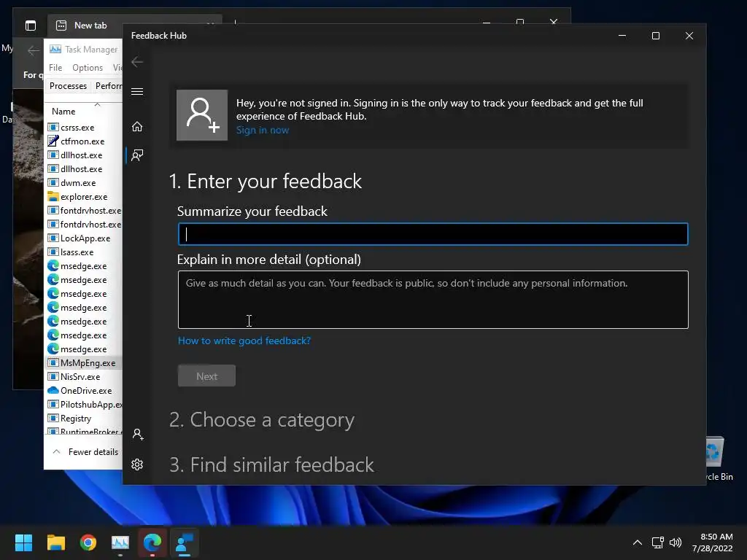Open the Feedback Hub hamburger menu
The height and width of the screenshot is (560, 747).
137,91
